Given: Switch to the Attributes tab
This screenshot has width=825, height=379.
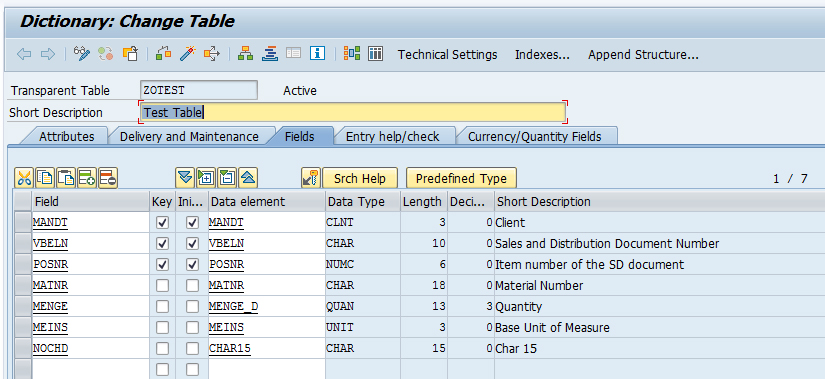Looking at the screenshot, I should [66, 136].
